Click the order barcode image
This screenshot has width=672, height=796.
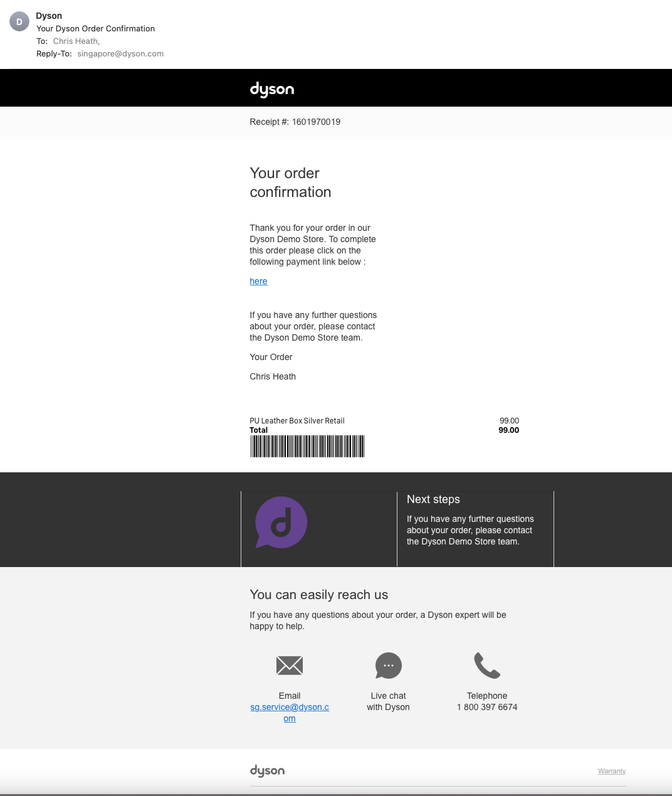[307, 447]
